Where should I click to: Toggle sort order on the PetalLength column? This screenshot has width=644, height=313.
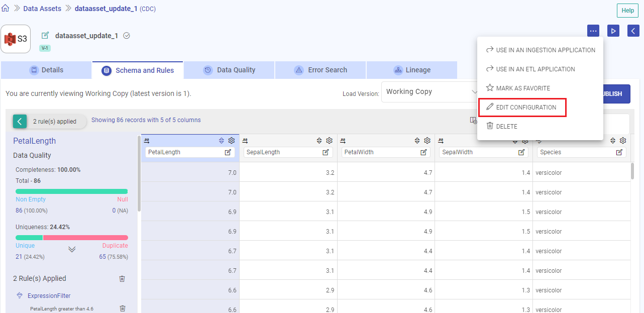point(221,141)
